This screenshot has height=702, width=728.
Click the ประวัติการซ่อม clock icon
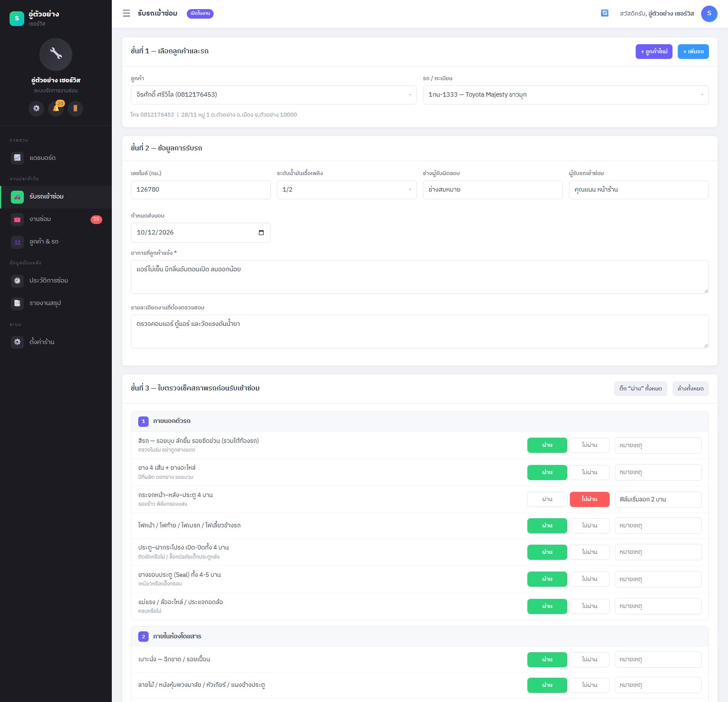coord(17,281)
